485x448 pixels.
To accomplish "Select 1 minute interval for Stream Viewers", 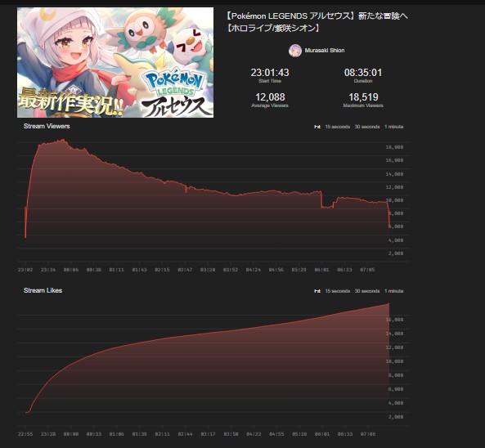I will point(393,127).
